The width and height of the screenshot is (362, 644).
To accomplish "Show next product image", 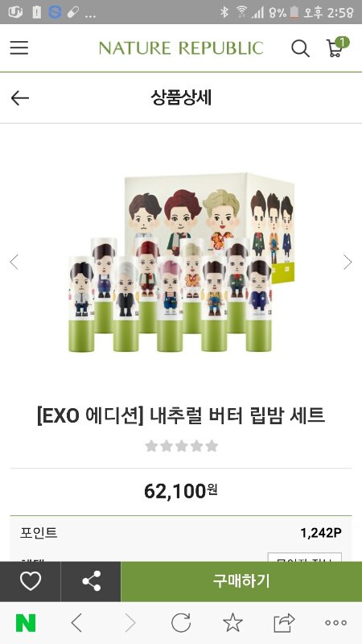I will (348, 262).
